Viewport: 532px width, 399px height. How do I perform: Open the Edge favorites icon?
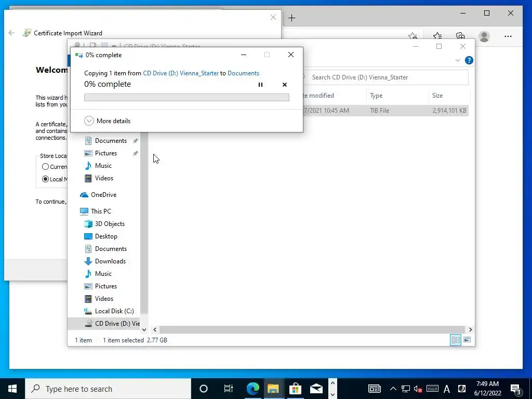437,36
